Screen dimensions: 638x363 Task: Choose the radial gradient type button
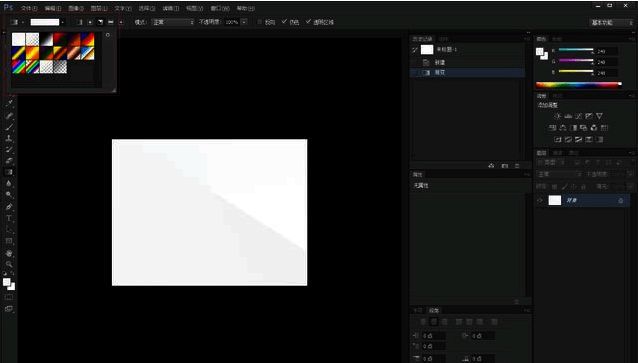(x=90, y=22)
